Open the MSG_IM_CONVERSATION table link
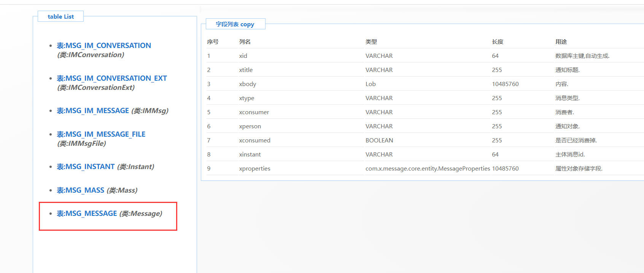Image resolution: width=644 pixels, height=273 pixels. [x=104, y=46]
